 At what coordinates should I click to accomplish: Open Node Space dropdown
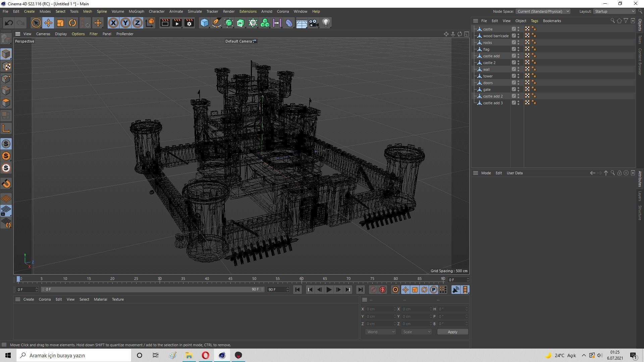point(543,11)
